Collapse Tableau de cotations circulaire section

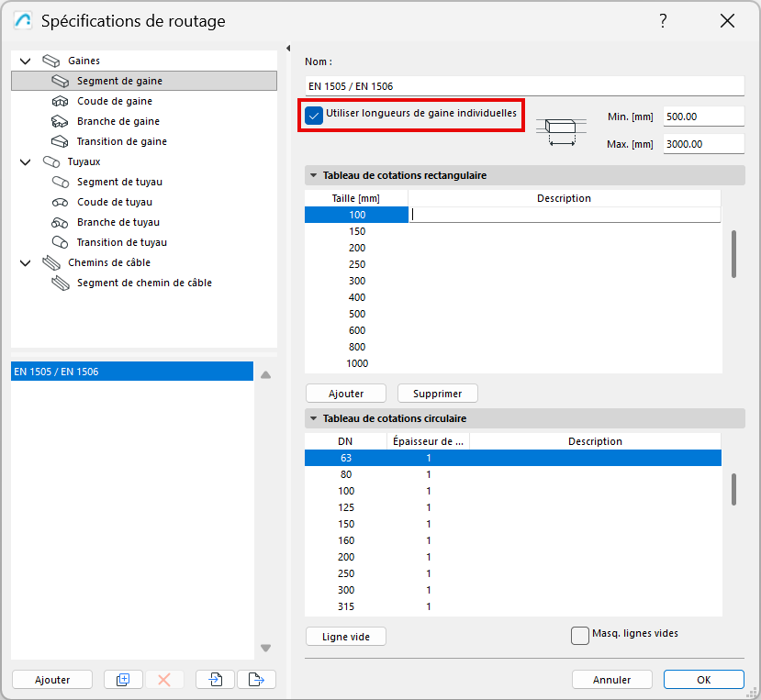click(313, 418)
